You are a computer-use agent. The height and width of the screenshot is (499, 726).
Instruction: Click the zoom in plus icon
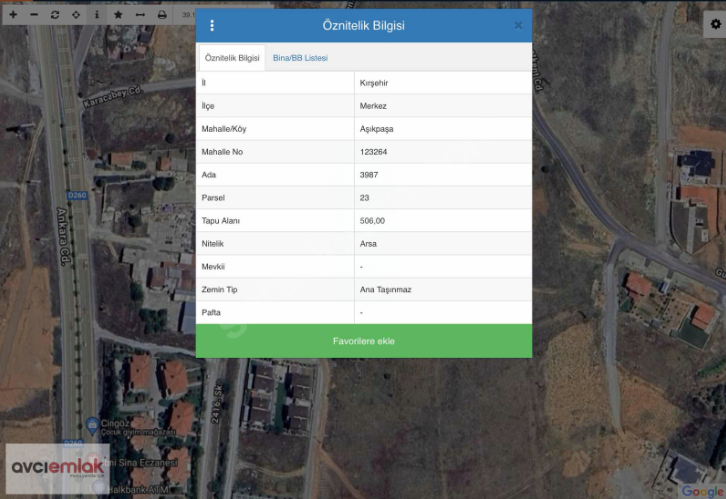tap(12, 15)
